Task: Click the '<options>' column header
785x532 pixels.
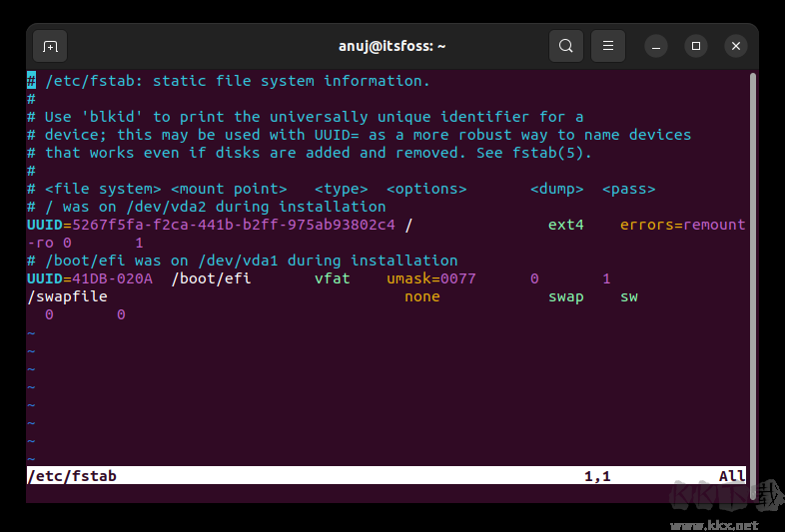Action: click(426, 190)
